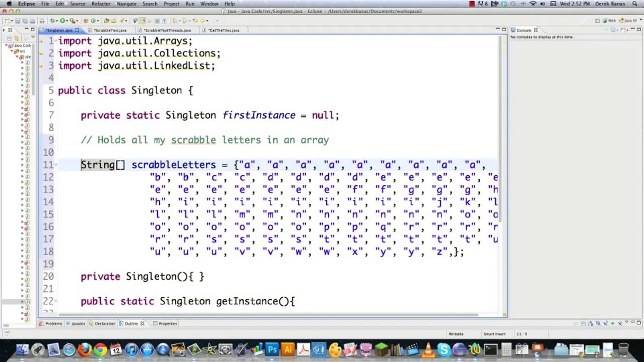Click the Open Task folder icon
644x362 pixels.
[114, 21]
